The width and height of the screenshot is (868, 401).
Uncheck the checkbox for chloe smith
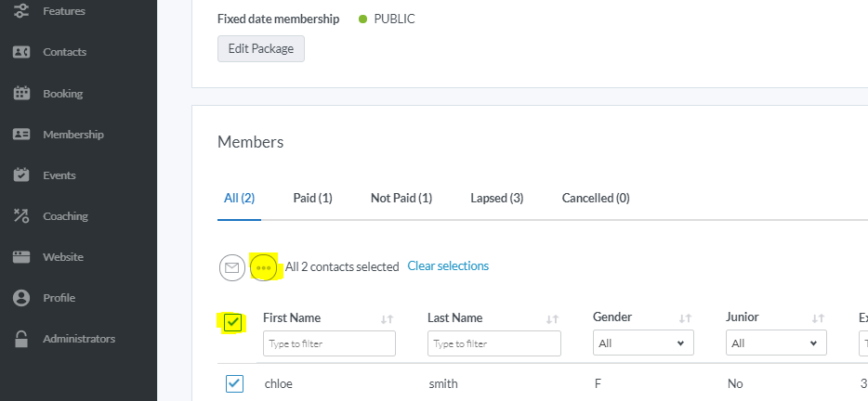click(234, 383)
